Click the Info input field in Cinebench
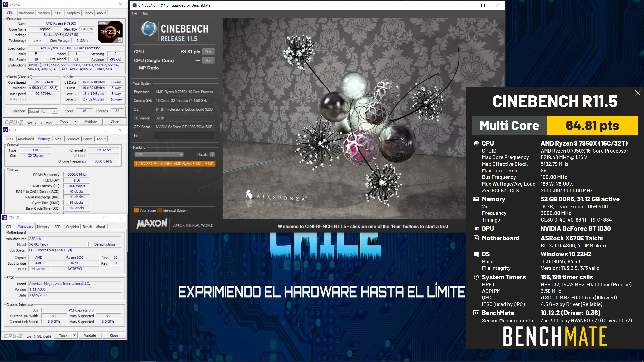Image resolution: width=644 pixels, height=362 pixels. point(184,136)
